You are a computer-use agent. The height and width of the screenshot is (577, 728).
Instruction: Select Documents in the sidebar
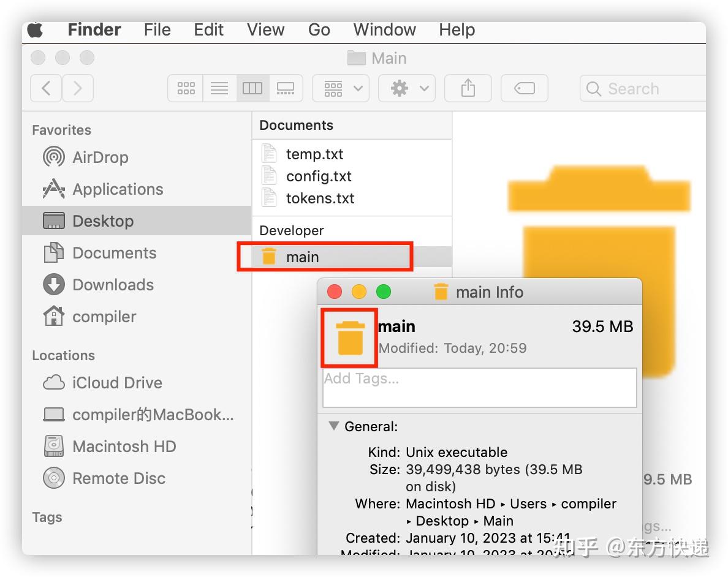click(137, 253)
